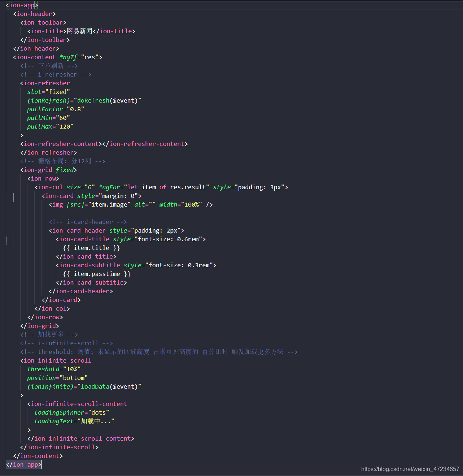
Task: Click the closing ion-card-header tag
Action: click(x=81, y=291)
